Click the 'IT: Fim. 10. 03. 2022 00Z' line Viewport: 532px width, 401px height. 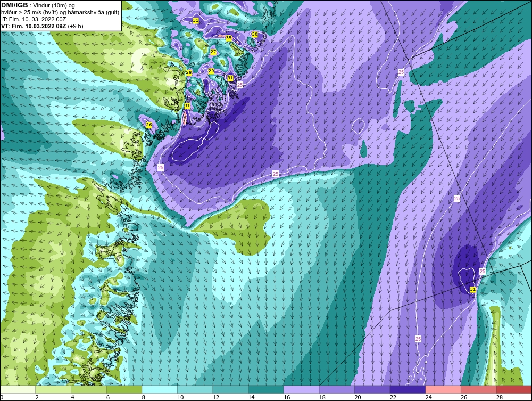[34, 19]
